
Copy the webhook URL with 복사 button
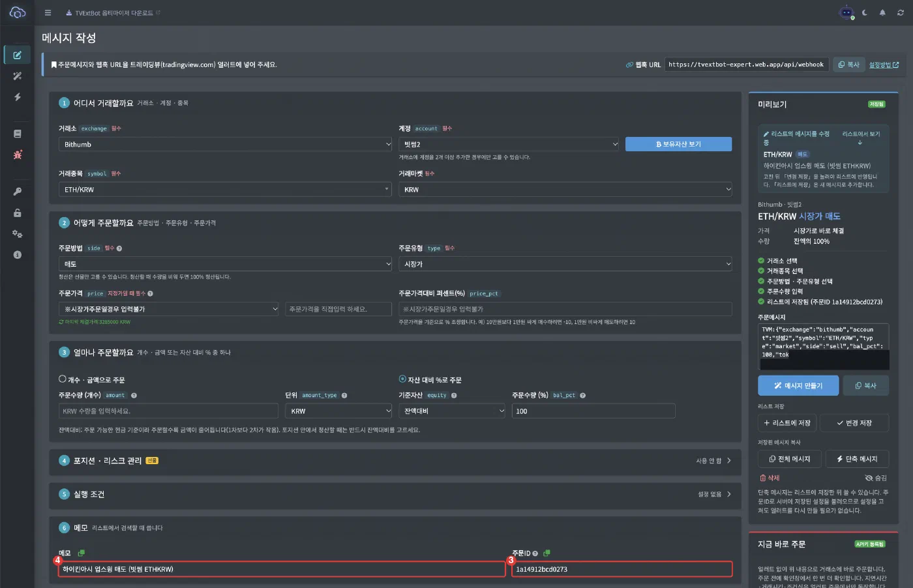pyautogui.click(x=849, y=65)
